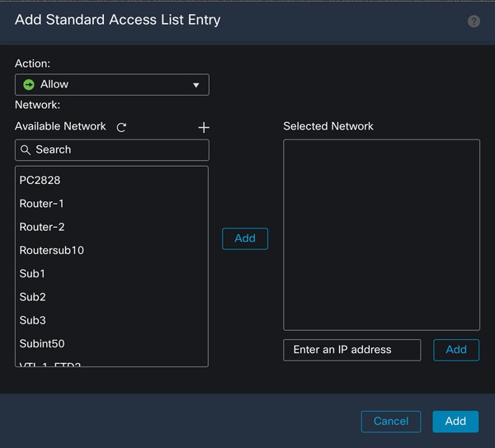Add highlighted network to Selected Network
Viewport: 495px width, 448px height.
(245, 238)
